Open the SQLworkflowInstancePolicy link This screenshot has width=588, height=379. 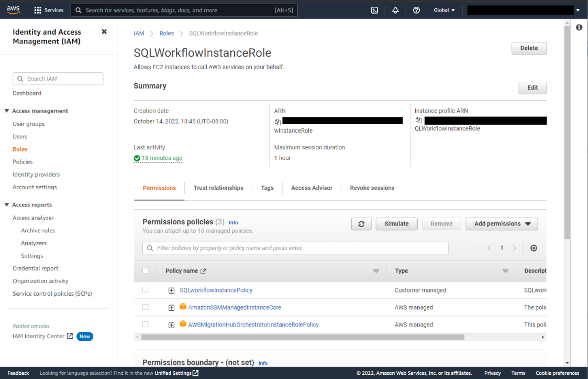click(x=216, y=290)
